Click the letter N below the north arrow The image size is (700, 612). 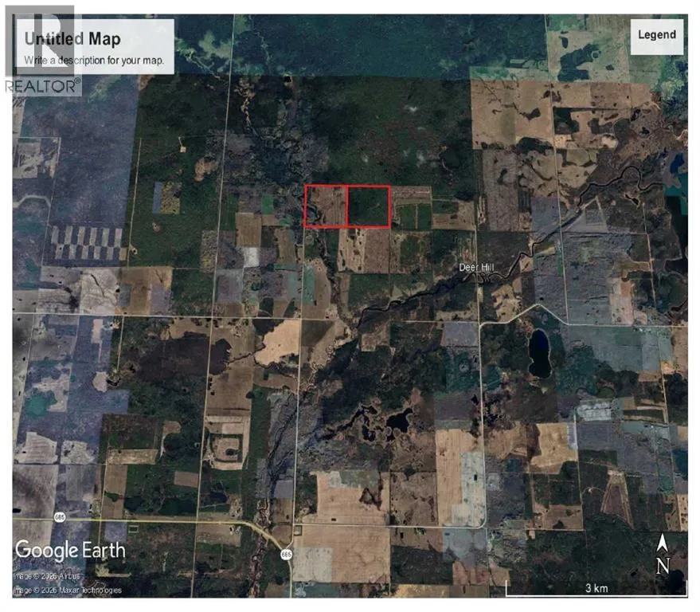663,566
